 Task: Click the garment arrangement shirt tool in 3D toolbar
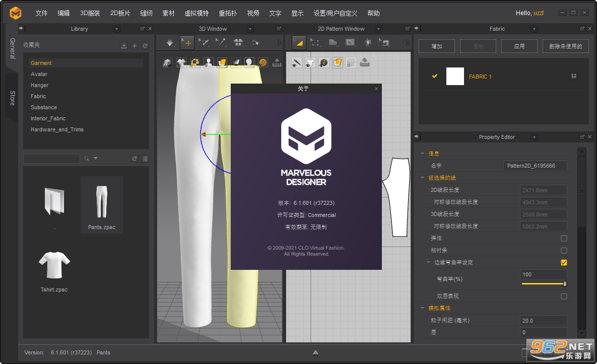tap(238, 43)
